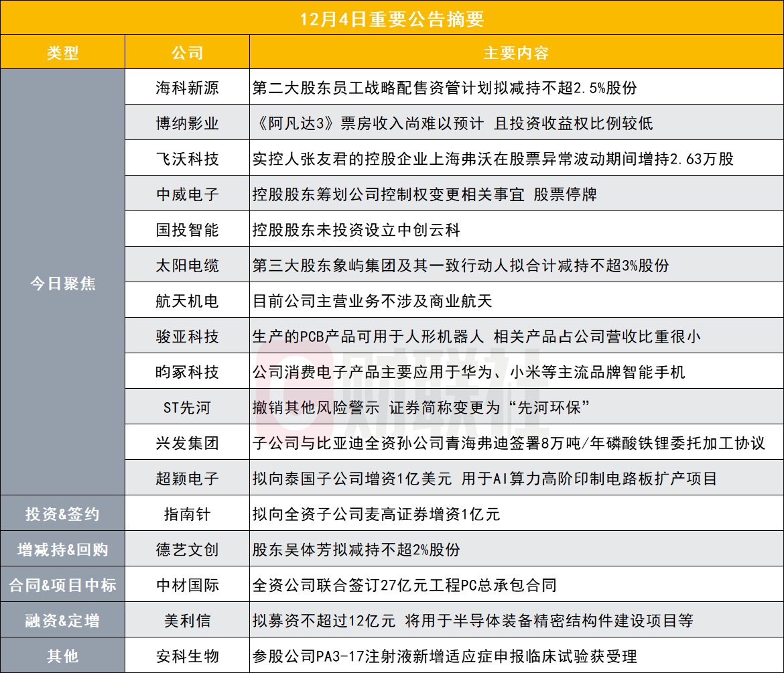The width and height of the screenshot is (784, 673).
Task: Click the title 12月4日重要公告摘要
Action: coord(391,19)
